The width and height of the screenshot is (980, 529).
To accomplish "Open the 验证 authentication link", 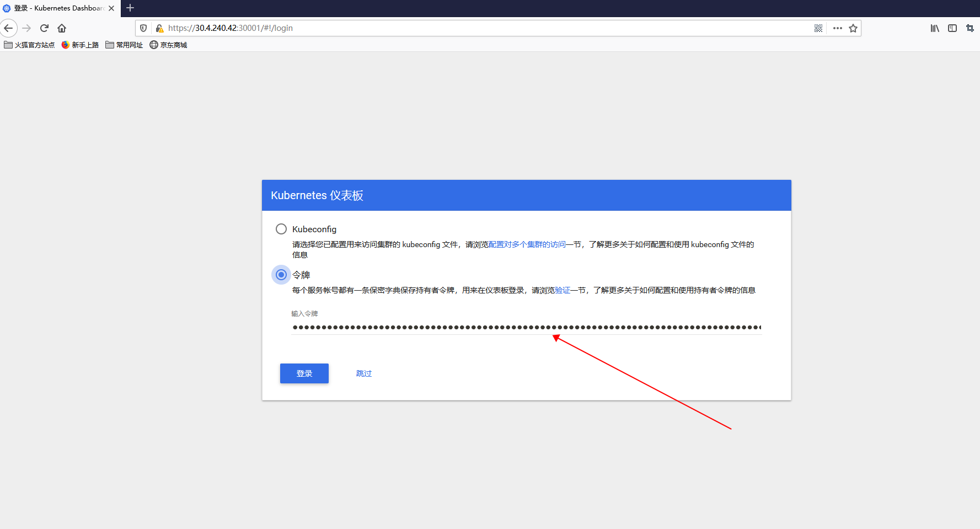I will point(563,290).
